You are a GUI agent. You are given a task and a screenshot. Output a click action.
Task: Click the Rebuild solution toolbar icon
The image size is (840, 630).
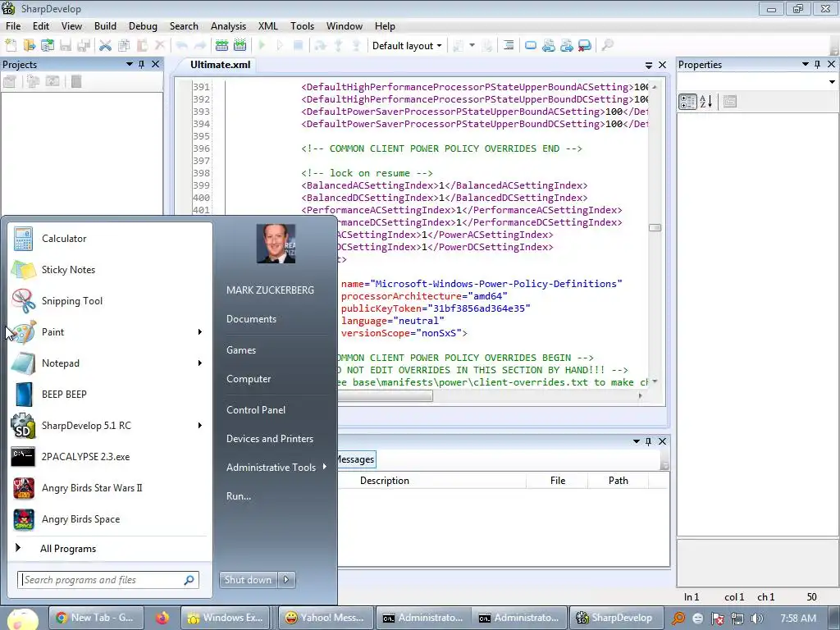pos(240,46)
